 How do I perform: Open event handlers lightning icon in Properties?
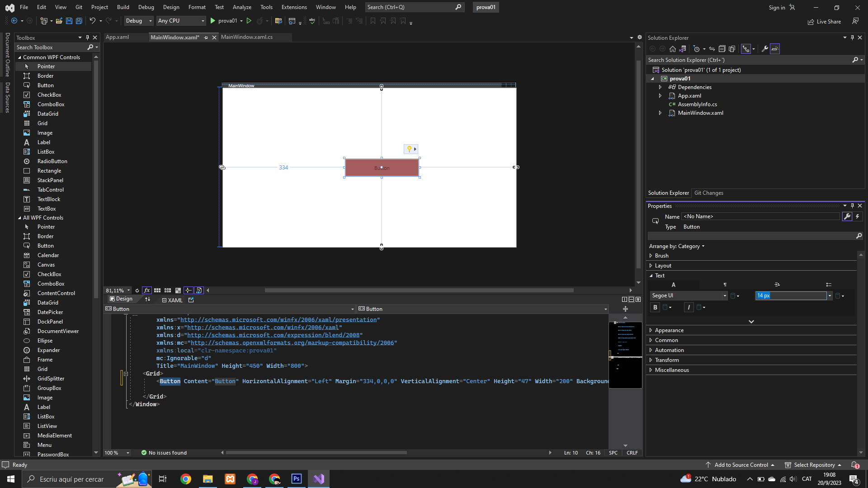(x=858, y=216)
